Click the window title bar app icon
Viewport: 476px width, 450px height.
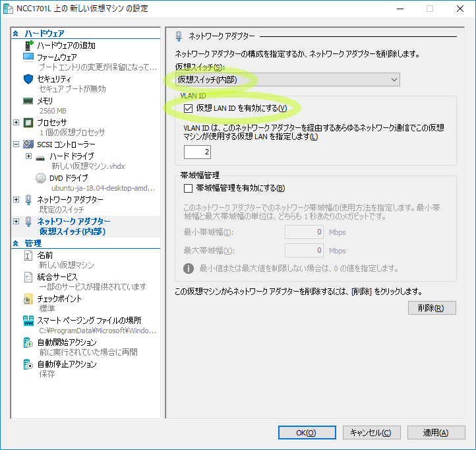pos(8,9)
